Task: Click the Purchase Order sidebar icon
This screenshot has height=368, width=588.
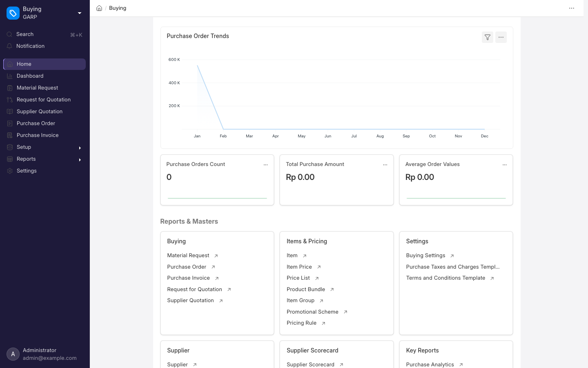Action: click(x=10, y=123)
